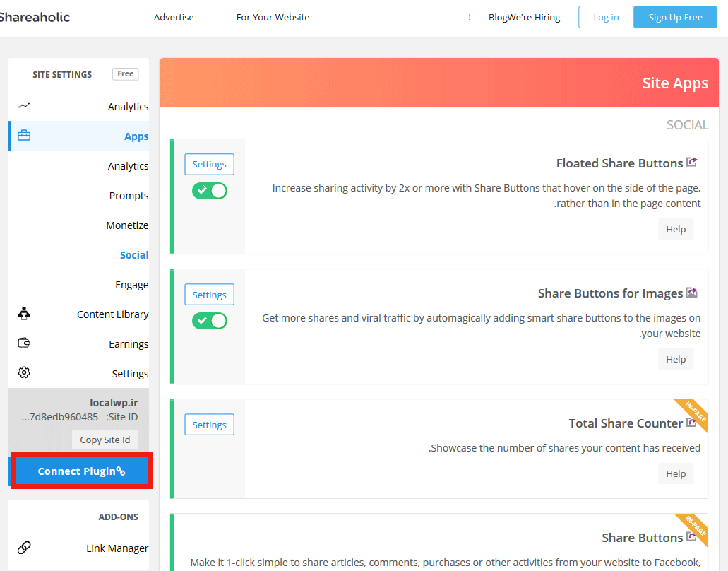Select Apps in the site settings sidebar
Screen dimensions: 728x571
(78, 136)
